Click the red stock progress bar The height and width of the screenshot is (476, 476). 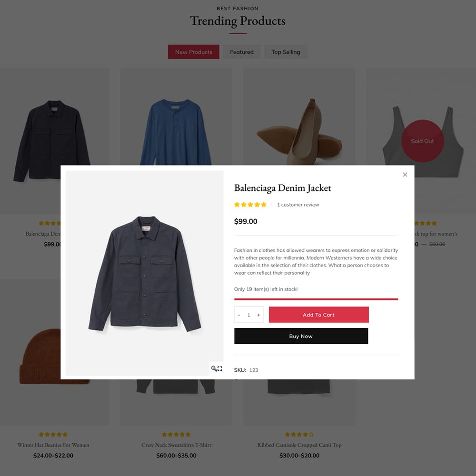tap(316, 299)
